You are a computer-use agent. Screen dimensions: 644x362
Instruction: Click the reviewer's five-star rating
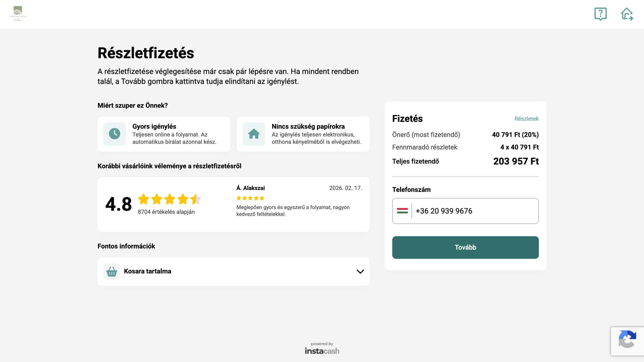(x=250, y=198)
